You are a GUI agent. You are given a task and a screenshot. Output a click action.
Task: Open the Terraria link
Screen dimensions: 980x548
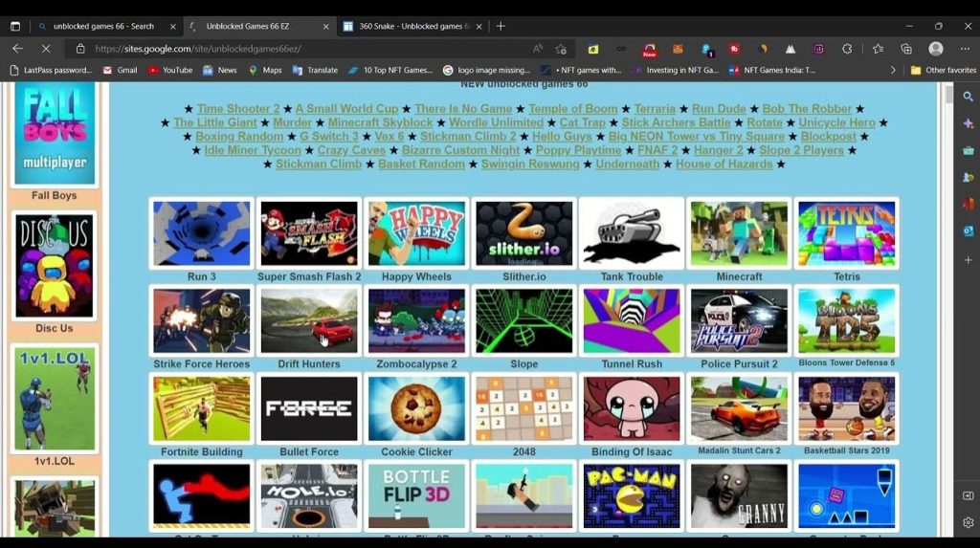coord(655,109)
